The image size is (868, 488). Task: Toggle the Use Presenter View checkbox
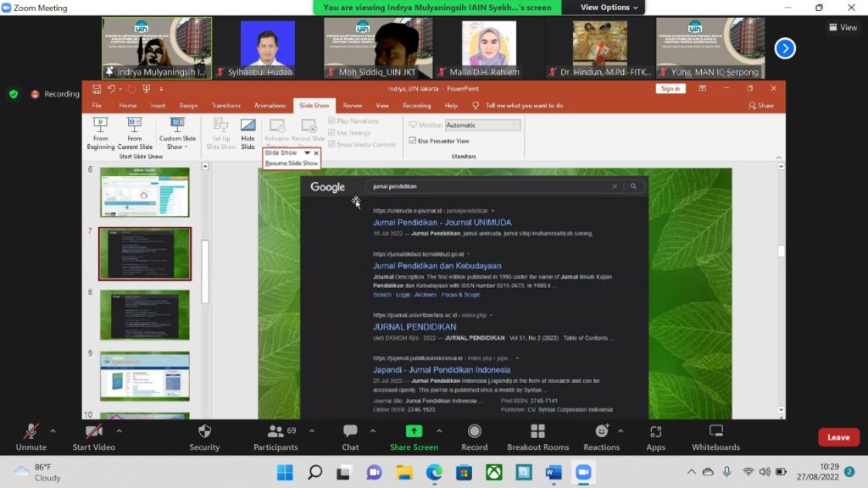click(x=413, y=141)
